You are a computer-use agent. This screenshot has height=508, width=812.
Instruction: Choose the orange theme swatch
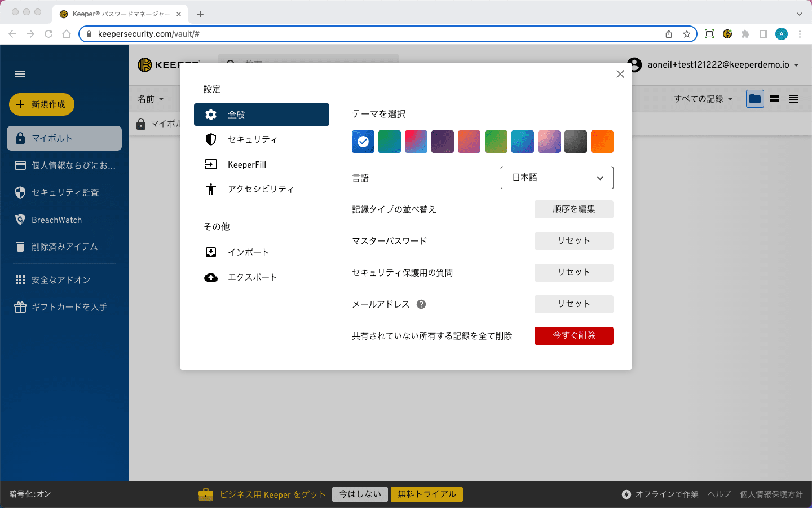tap(602, 142)
